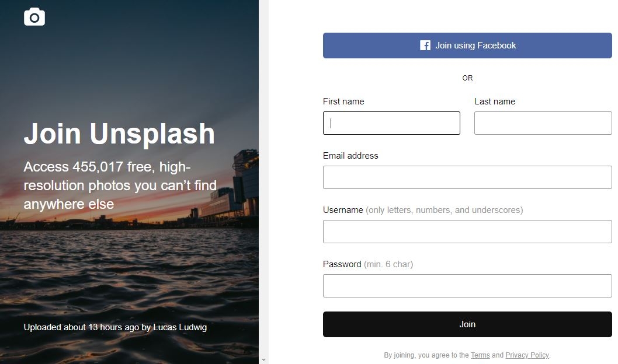
Task: Click the scrollbar down arrow
Action: [263, 360]
